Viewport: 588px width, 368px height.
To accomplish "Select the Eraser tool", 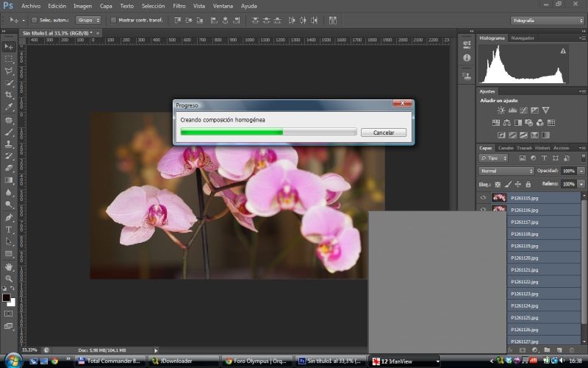I will tap(9, 168).
